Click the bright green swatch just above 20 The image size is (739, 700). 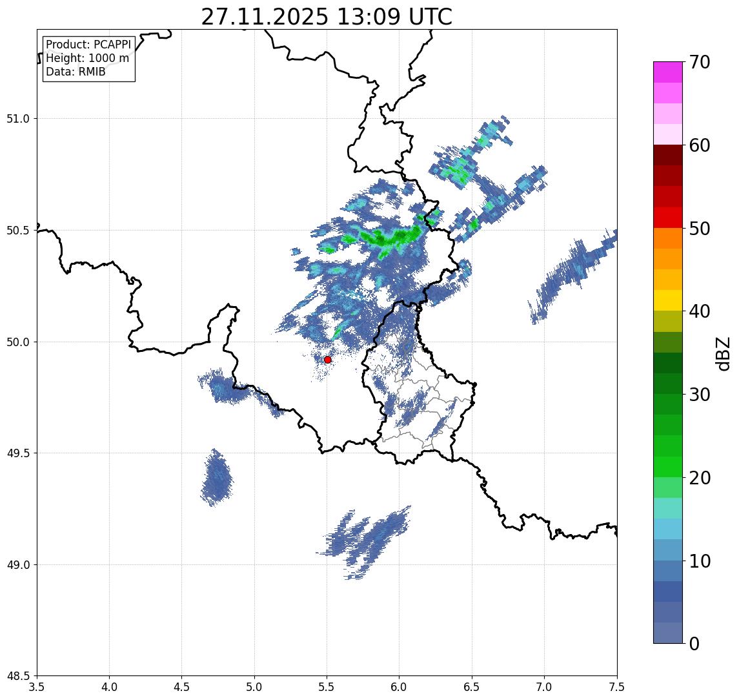click(x=668, y=467)
